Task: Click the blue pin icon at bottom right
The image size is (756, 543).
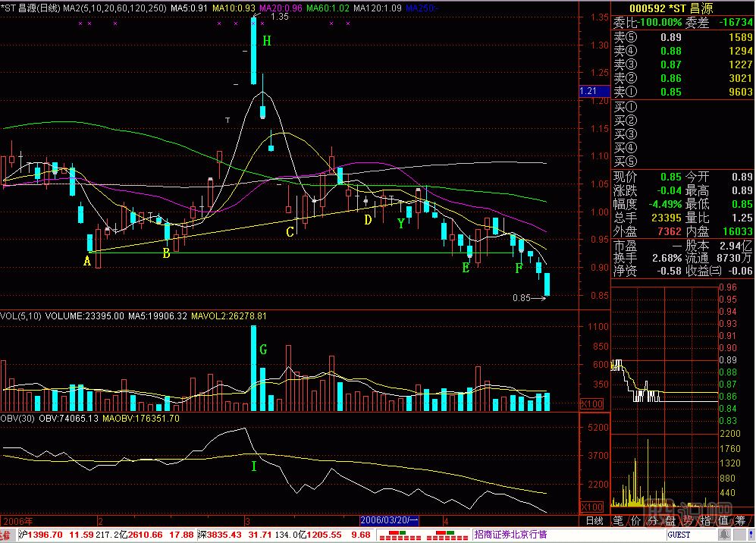Action: click(750, 535)
